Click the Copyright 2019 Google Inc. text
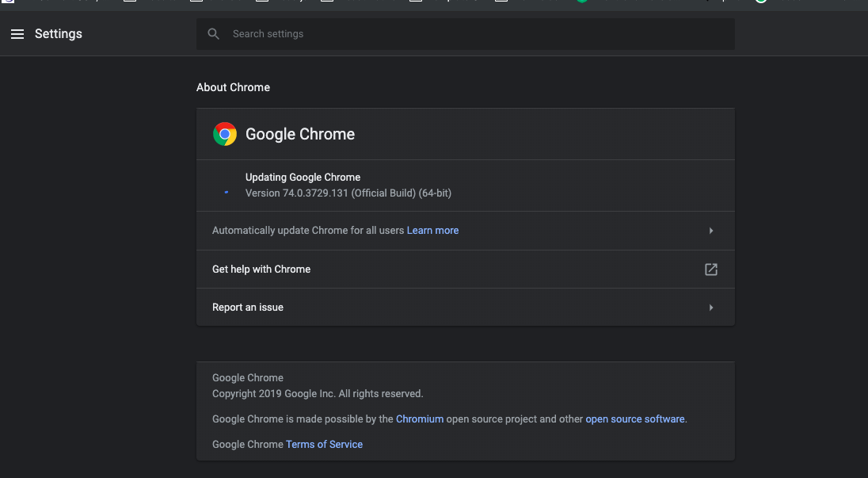The image size is (868, 478). pyautogui.click(x=318, y=394)
